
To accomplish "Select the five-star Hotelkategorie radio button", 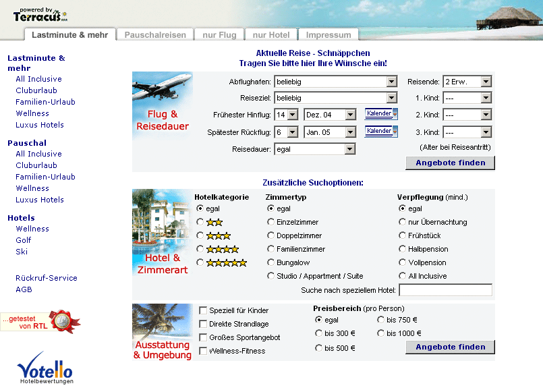I will [200, 262].
